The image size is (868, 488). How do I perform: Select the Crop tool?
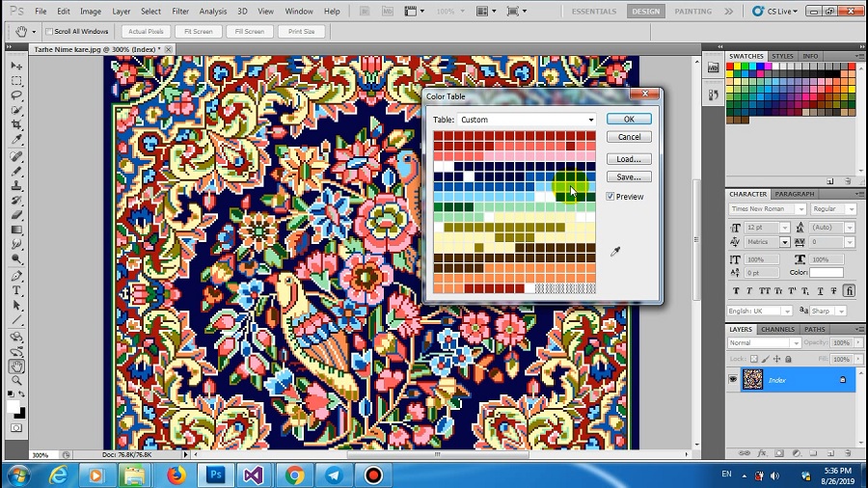click(x=16, y=124)
